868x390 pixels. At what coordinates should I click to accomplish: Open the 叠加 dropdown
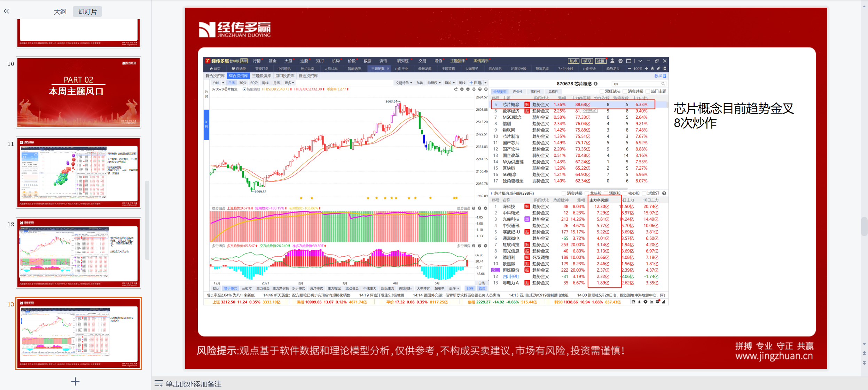pyautogui.click(x=450, y=83)
